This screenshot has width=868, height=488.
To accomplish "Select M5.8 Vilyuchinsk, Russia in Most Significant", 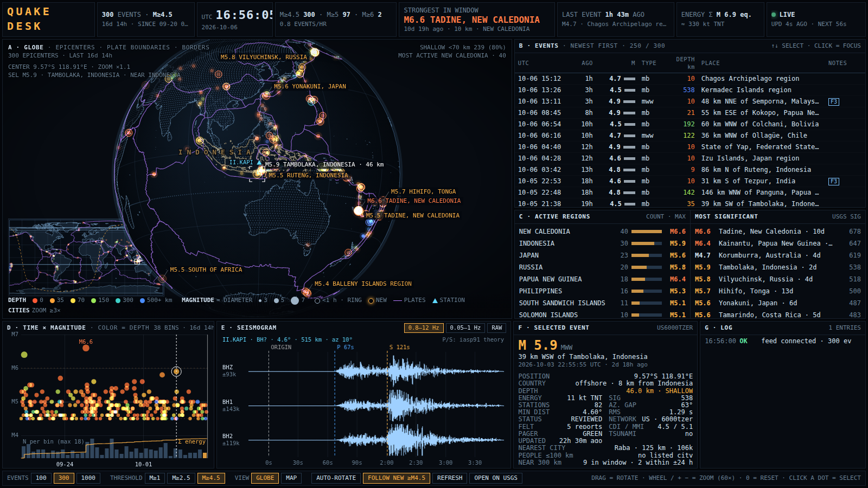I will 778,279.
